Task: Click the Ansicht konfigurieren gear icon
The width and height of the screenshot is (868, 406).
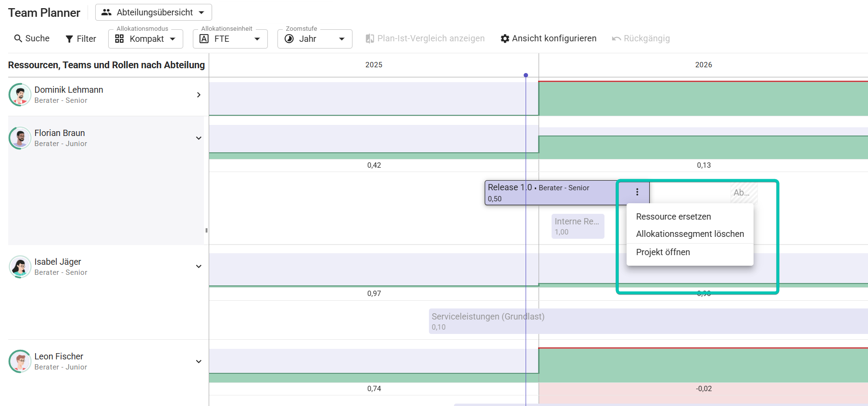Action: [x=505, y=38]
